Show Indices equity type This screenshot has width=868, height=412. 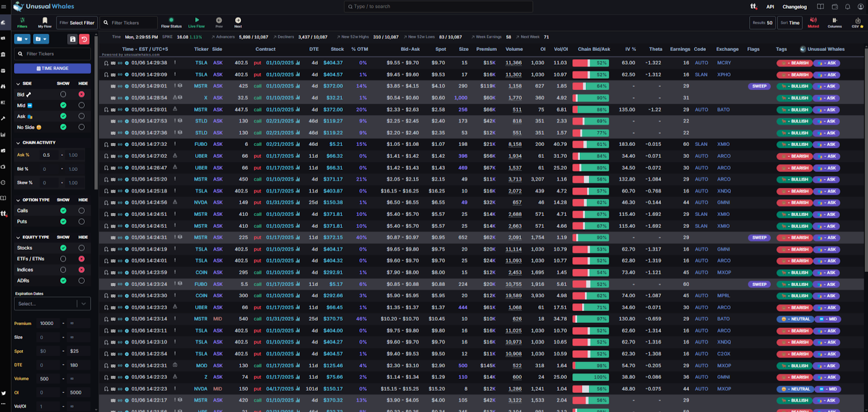(63, 270)
